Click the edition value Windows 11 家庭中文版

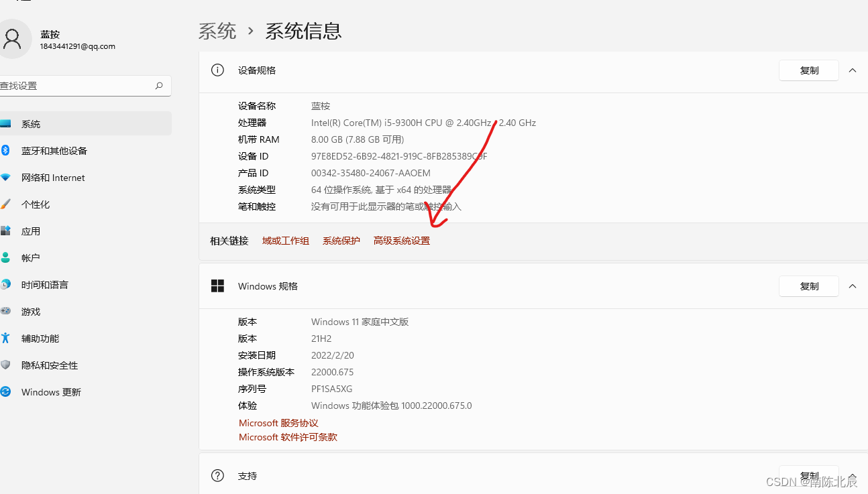(x=360, y=322)
